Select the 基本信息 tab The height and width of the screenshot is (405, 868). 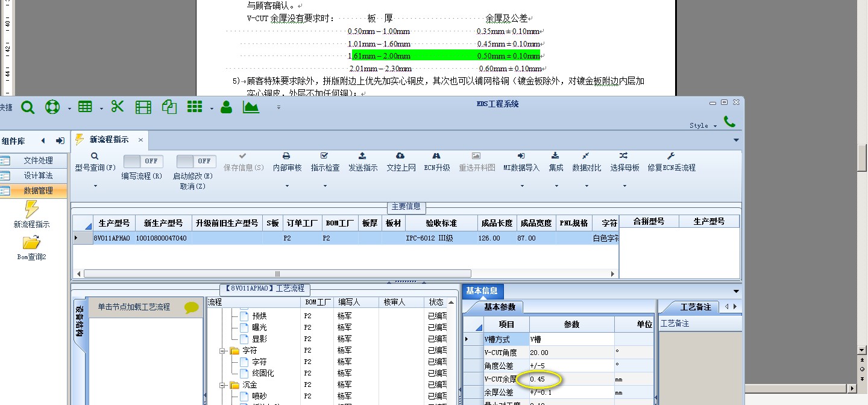(482, 291)
